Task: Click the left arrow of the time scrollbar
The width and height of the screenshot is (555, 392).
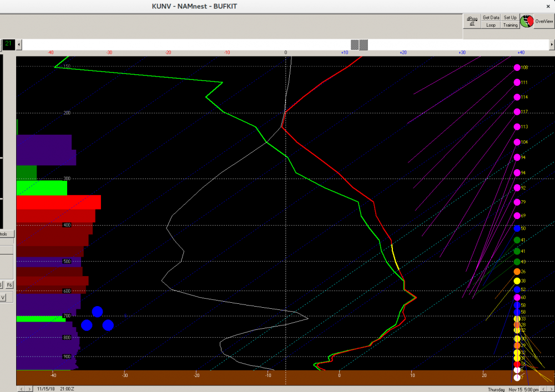Action: tap(19, 45)
